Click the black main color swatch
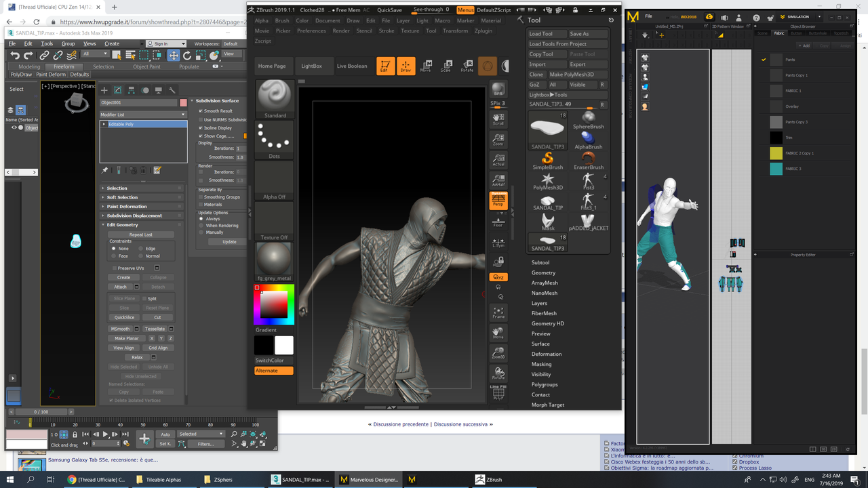Screen dimensions: 868x488 pos(264,345)
